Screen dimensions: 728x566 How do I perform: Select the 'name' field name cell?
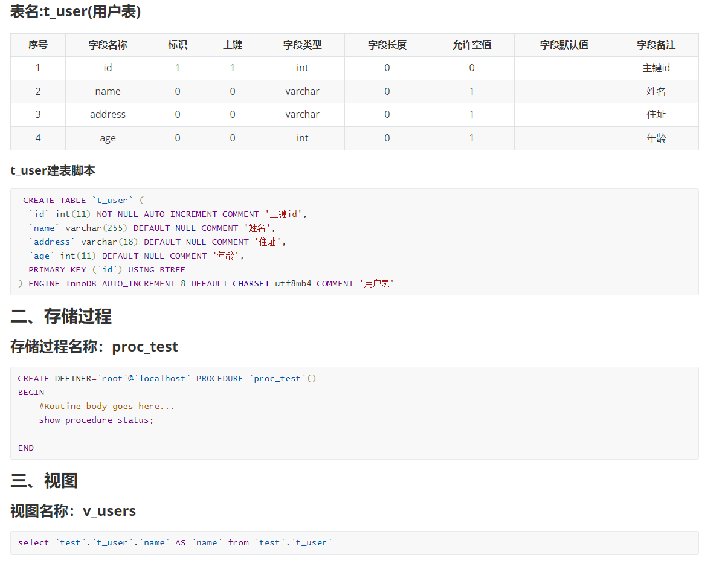[108, 91]
